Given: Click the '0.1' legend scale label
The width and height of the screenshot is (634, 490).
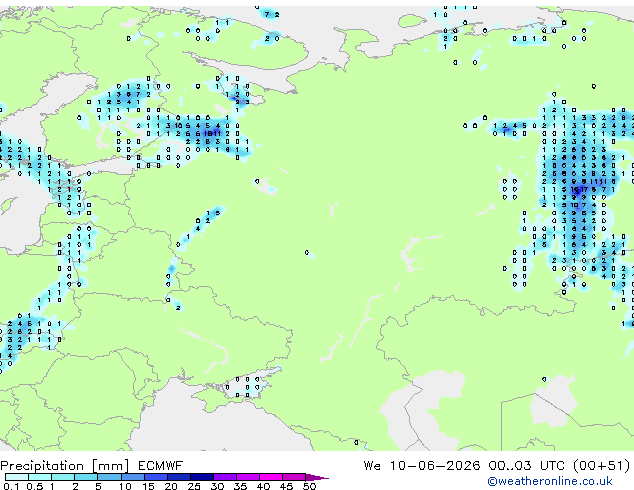Looking at the screenshot, I should coord(11,486).
